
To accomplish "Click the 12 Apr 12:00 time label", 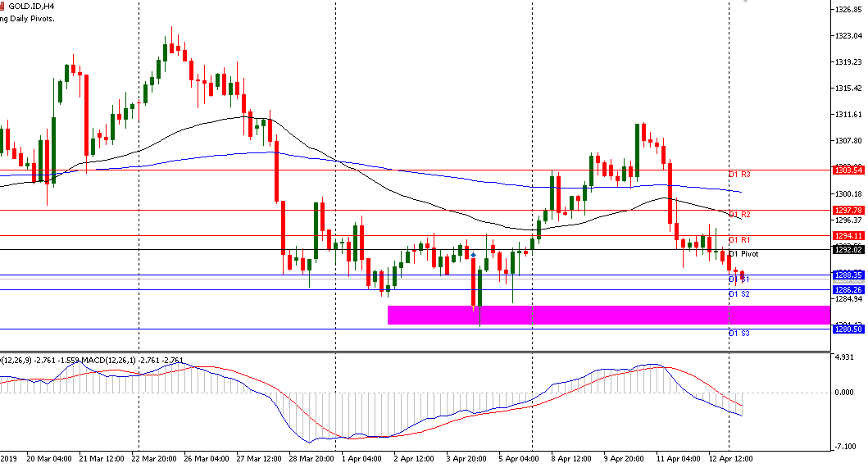I will (x=731, y=459).
